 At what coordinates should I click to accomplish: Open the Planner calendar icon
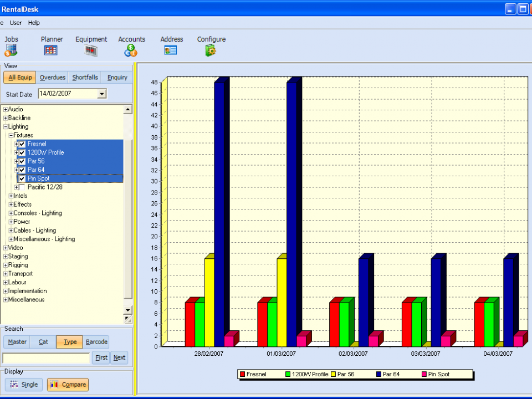click(x=51, y=50)
